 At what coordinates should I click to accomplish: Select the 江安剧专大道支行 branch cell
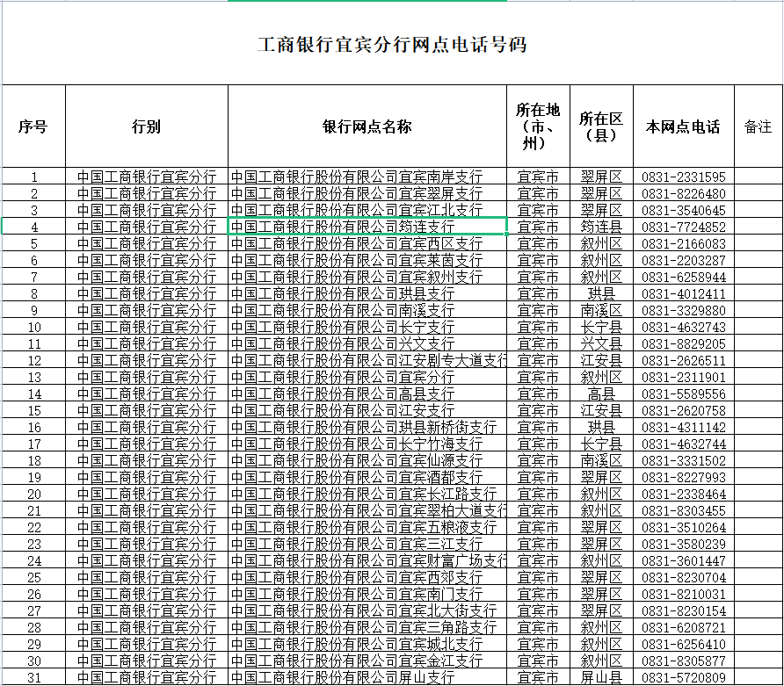pyautogui.click(x=367, y=360)
